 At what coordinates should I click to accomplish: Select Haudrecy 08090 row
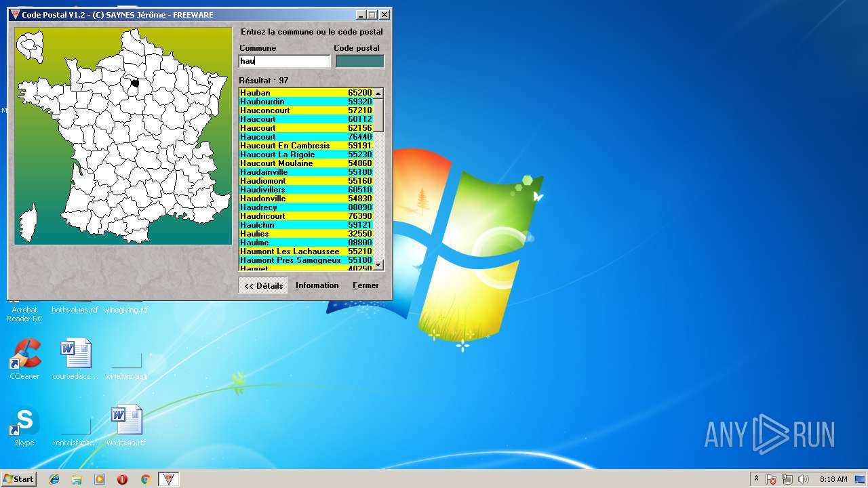(306, 207)
